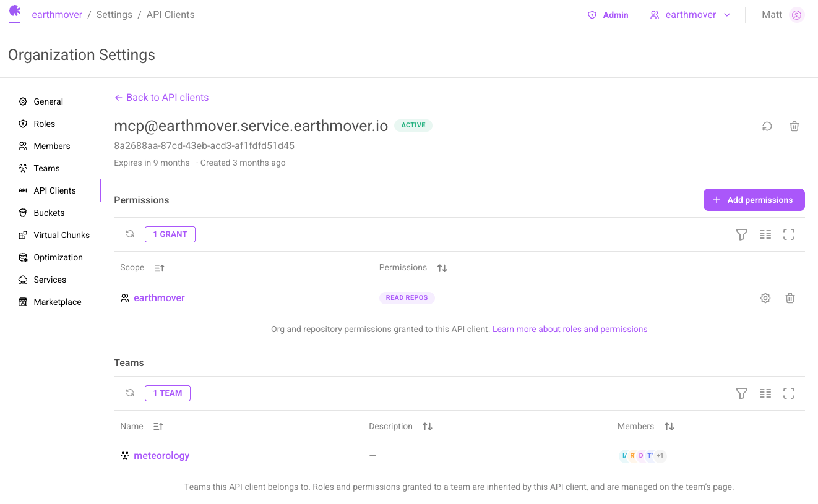This screenshot has width=818, height=504.
Task: Click the Teams group icon
Action: 23,168
